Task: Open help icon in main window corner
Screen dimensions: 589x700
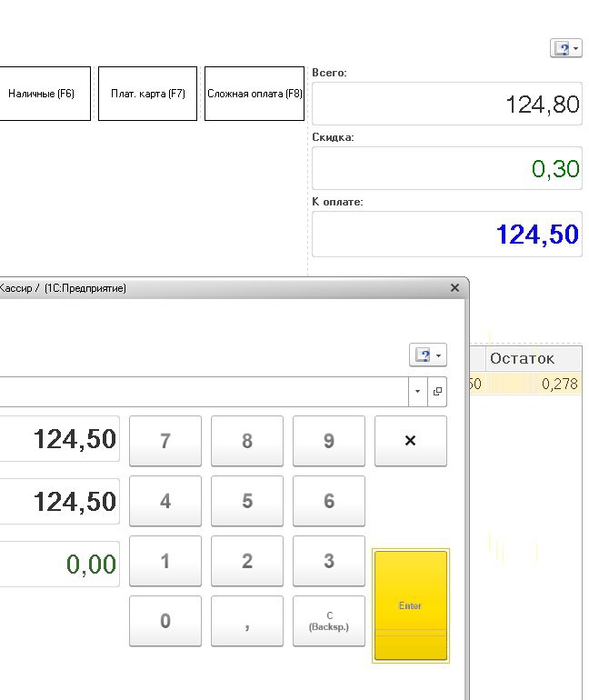Action: point(562,48)
